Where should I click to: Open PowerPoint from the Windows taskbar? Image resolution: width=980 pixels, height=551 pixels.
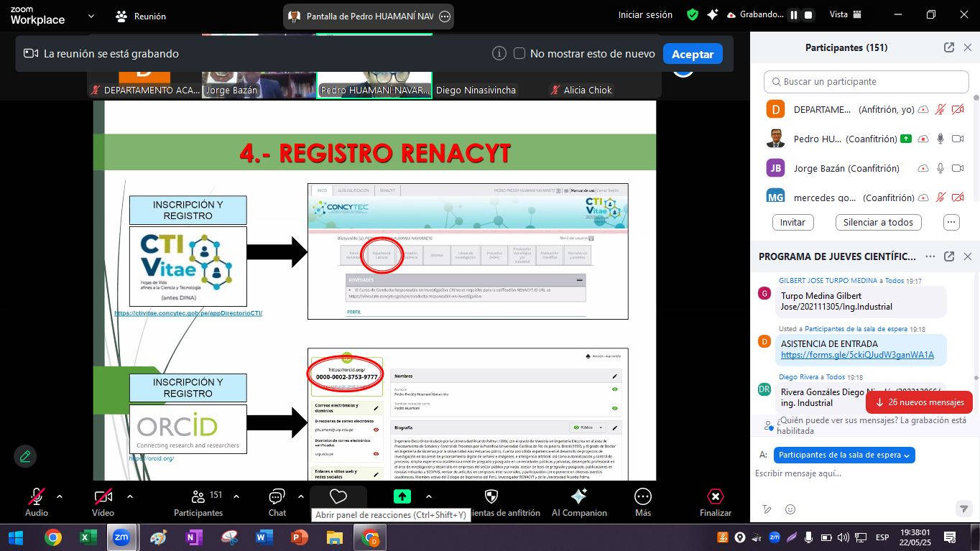pos(300,537)
